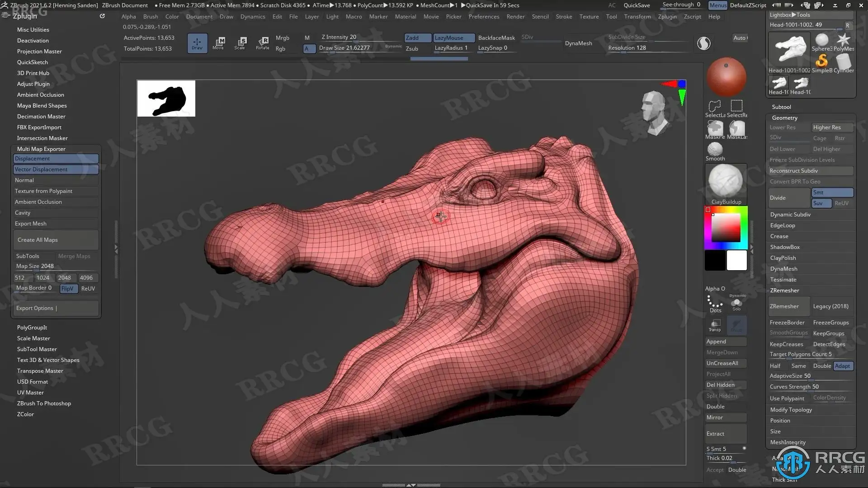Select the SimpleBrush tool icon

click(x=821, y=61)
